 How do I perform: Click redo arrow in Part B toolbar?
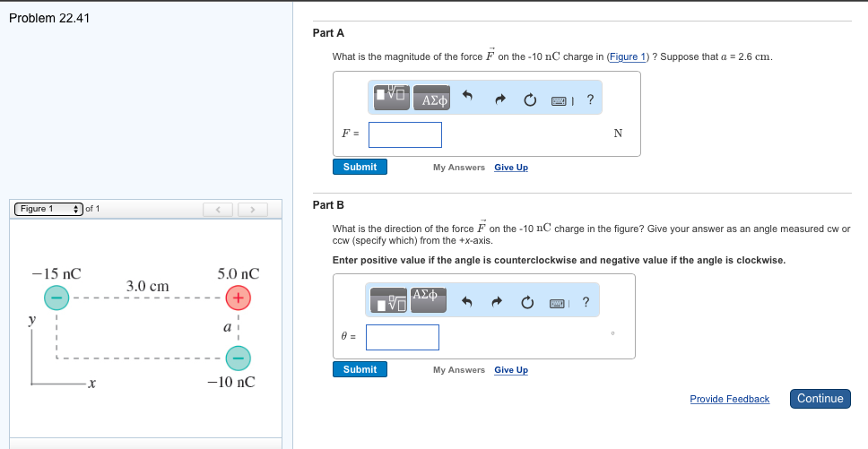point(497,302)
